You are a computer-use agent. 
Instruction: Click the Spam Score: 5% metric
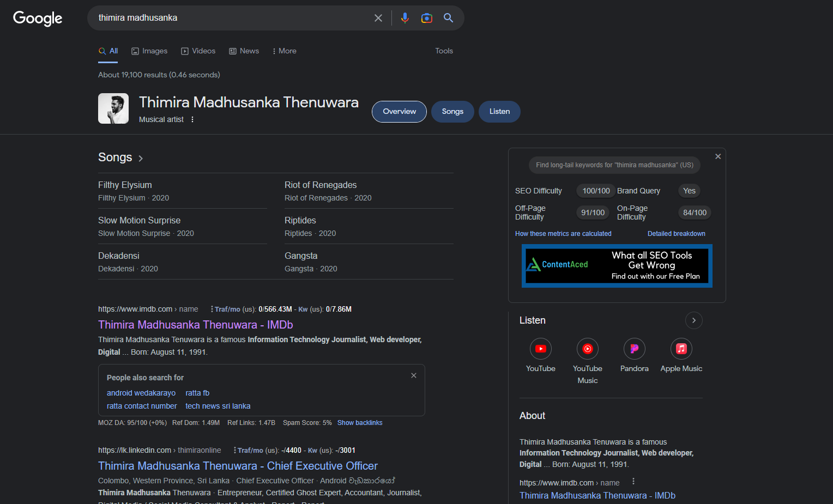tap(307, 423)
